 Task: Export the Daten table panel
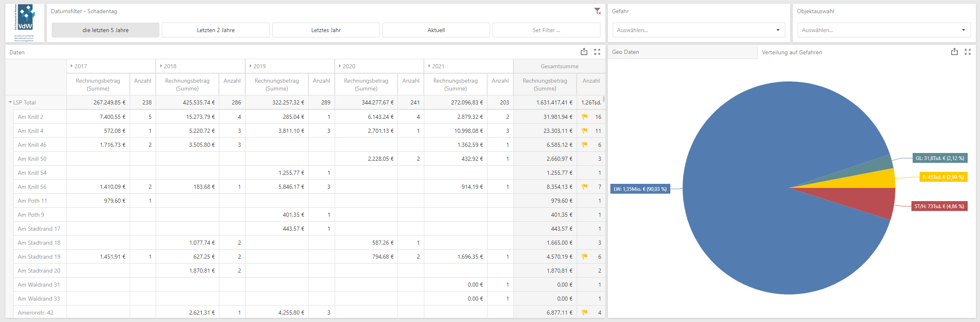[584, 52]
